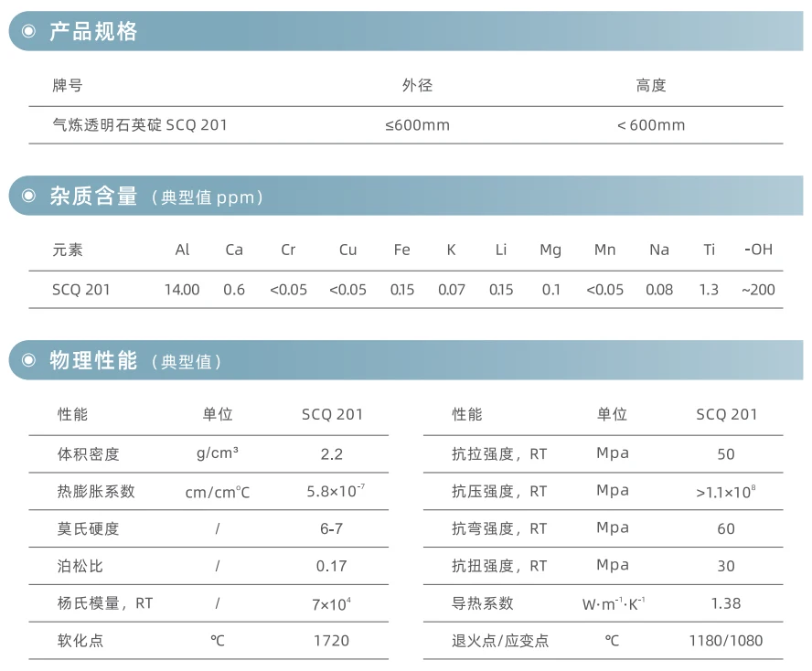Image resolution: width=812 pixels, height=671 pixels.
Task: Click the Na element header
Action: tap(659, 250)
